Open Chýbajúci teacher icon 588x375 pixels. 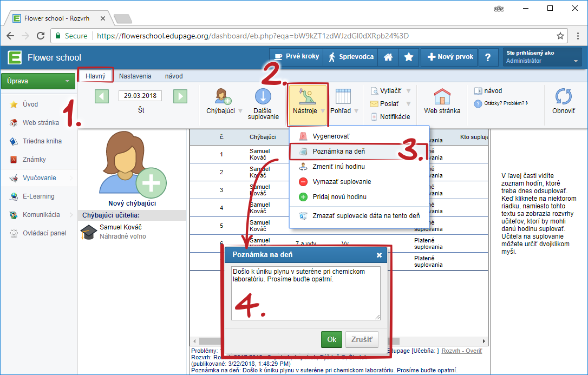click(223, 96)
